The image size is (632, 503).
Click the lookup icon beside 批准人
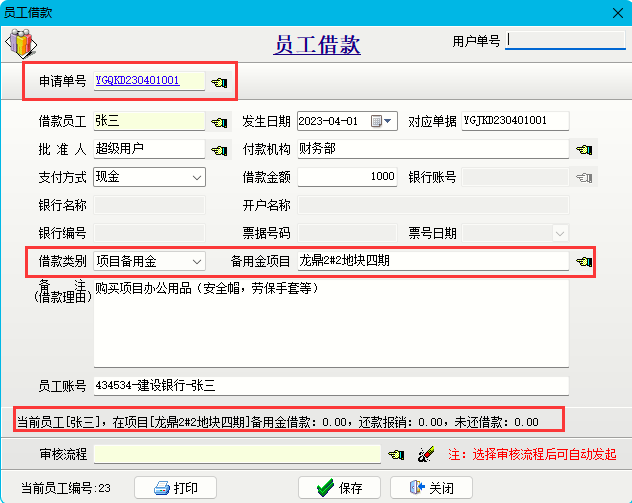pos(219,150)
